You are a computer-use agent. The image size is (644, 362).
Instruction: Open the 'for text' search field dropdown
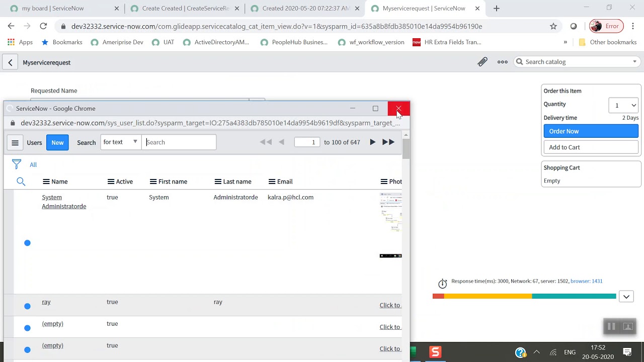(120, 142)
